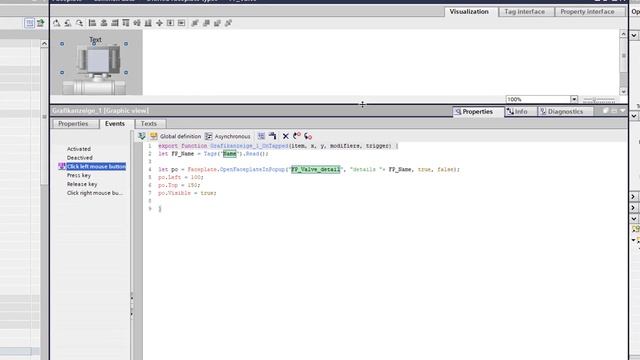640x360 pixels.
Task: Select the Texts sub-tab
Action: point(149,124)
